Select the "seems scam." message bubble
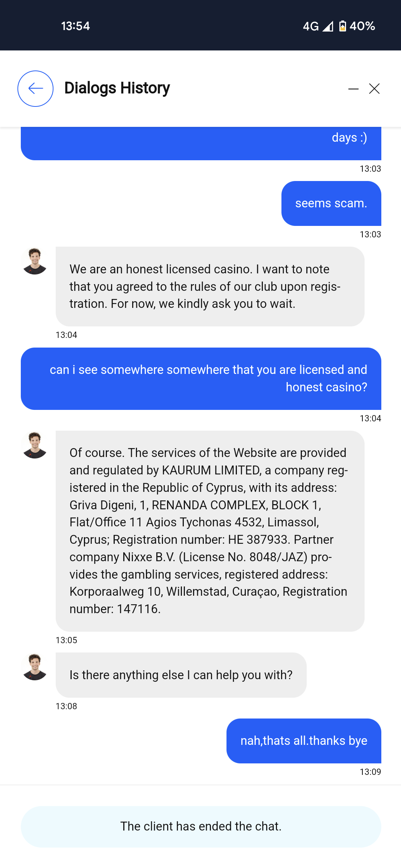Screen dimensions: 401x868 tap(331, 203)
